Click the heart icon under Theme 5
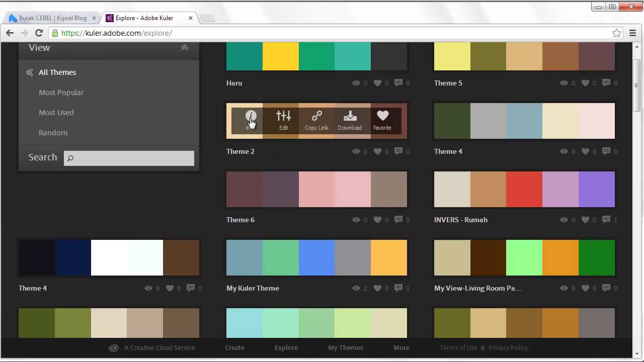 pyautogui.click(x=585, y=83)
